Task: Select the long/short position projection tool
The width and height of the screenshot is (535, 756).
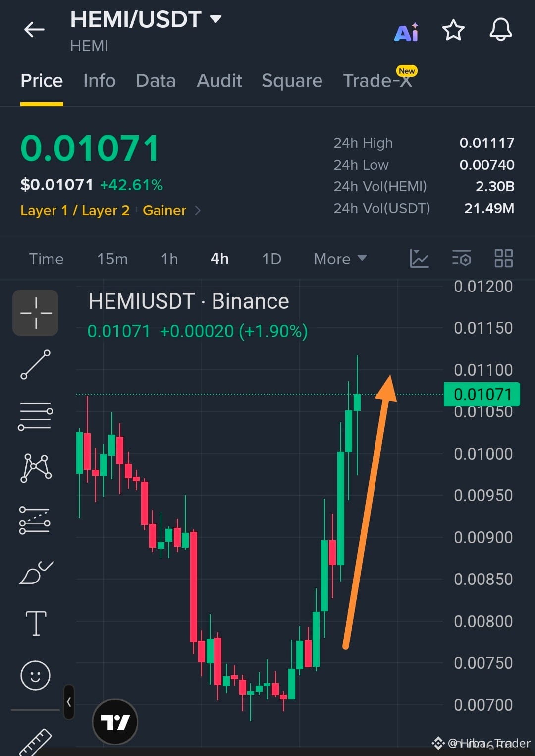Action: click(x=35, y=520)
